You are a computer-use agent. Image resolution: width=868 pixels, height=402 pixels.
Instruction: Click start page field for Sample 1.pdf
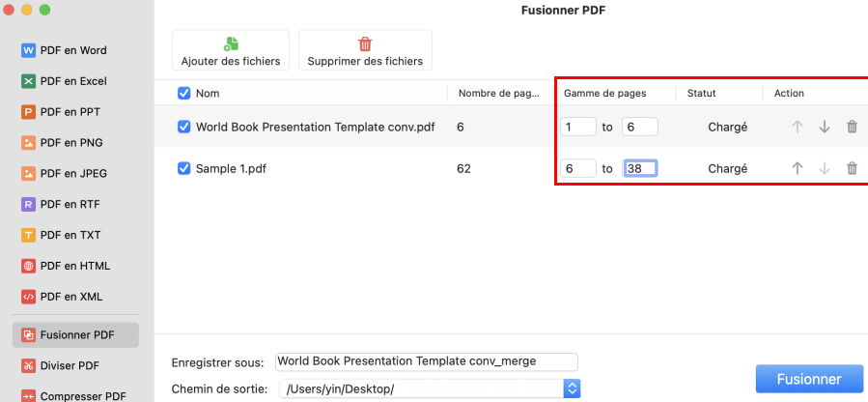(578, 168)
